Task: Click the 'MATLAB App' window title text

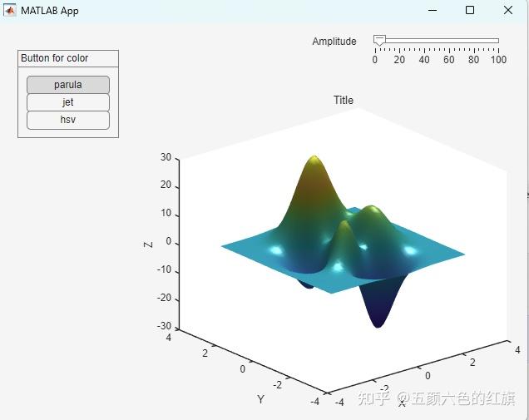Action: click(50, 11)
